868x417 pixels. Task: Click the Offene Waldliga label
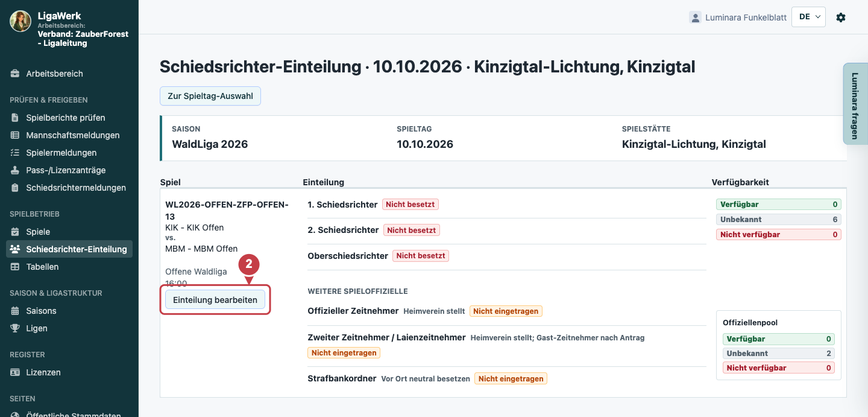click(196, 272)
